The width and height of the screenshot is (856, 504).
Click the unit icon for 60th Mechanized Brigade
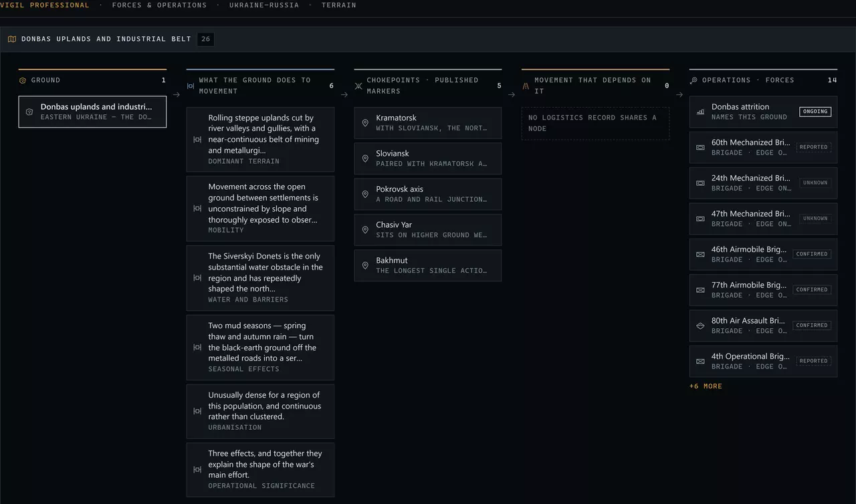click(x=700, y=147)
